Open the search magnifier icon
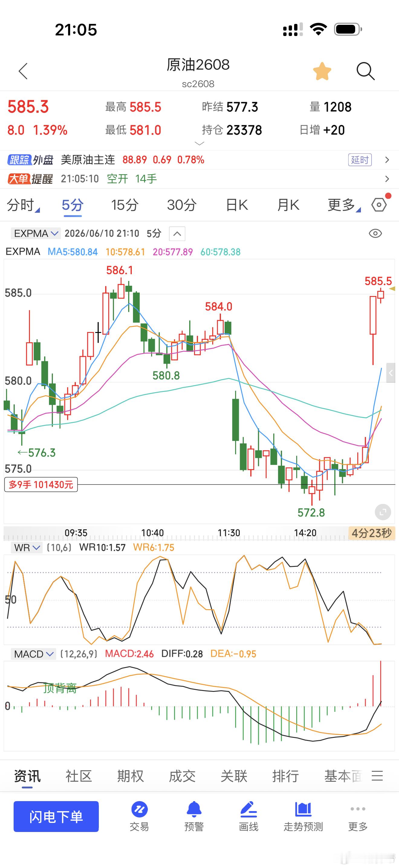 pos(365,71)
